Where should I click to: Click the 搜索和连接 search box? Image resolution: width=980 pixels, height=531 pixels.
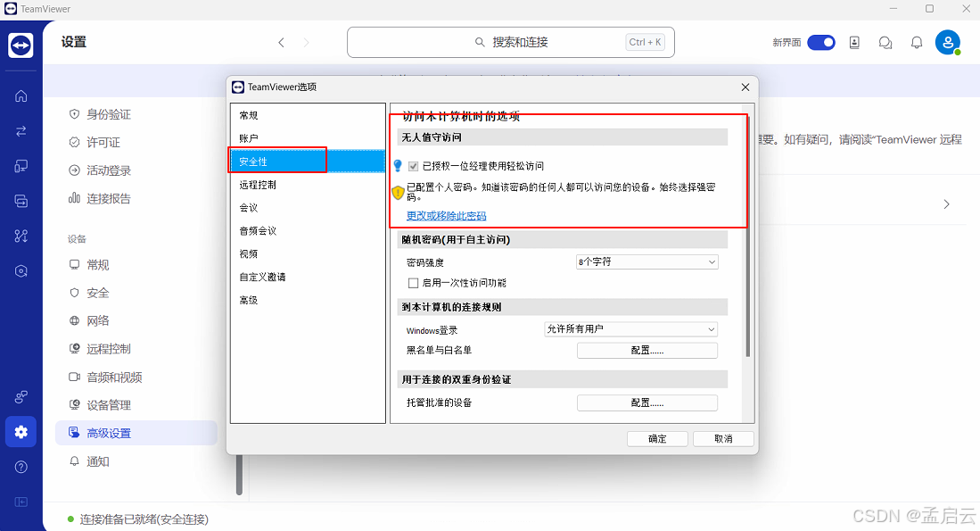(511, 43)
